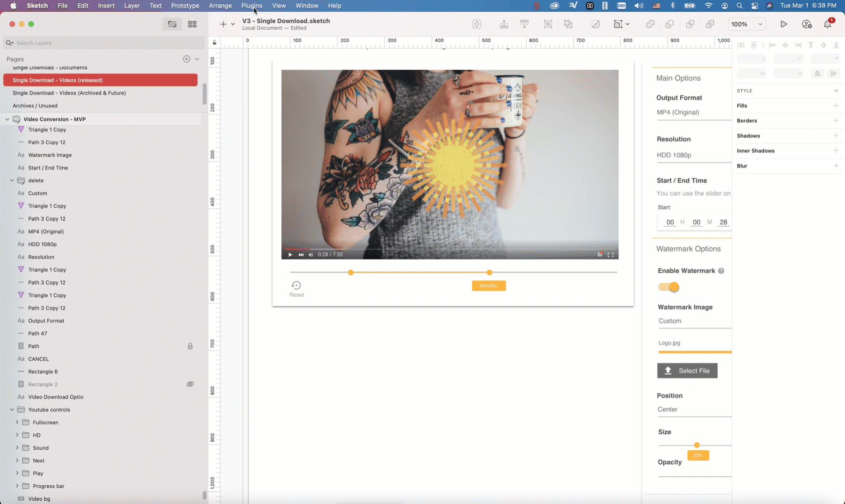
Task: Click the start handle on trim slider
Action: click(x=351, y=273)
